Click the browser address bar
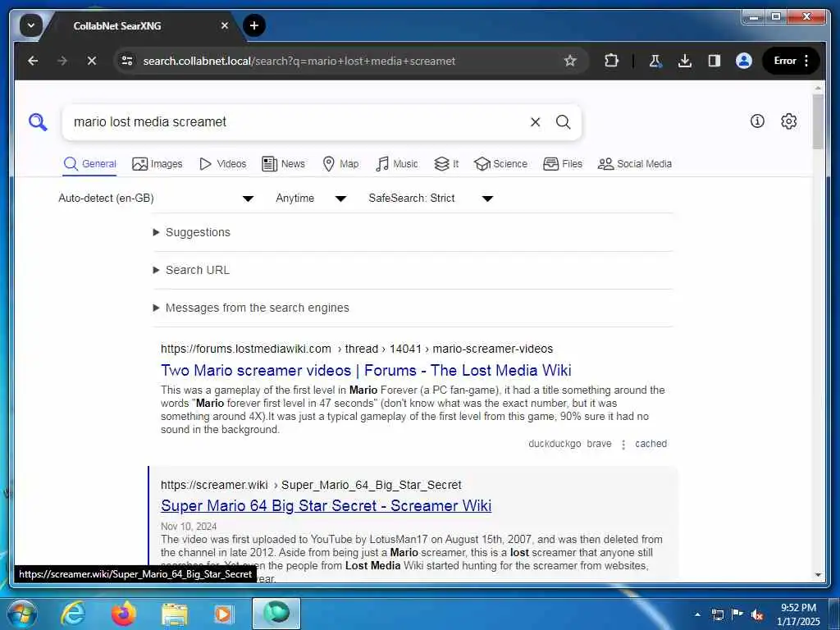The height and width of the screenshot is (630, 840). [351, 61]
